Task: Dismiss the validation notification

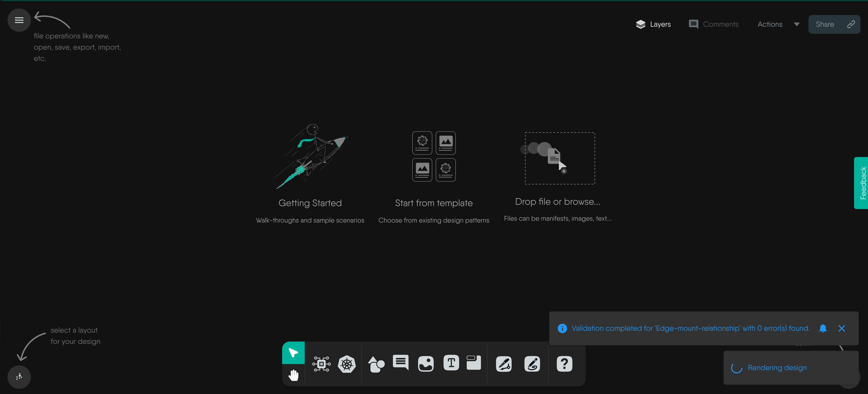Action: click(x=841, y=328)
